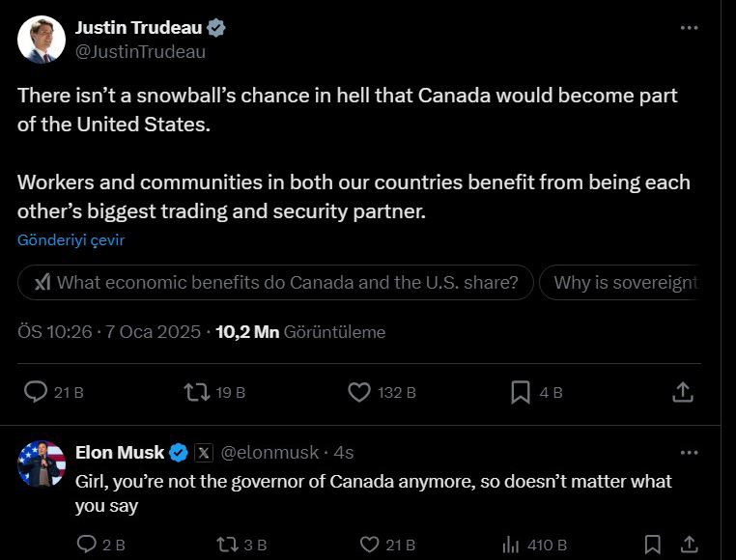
Task: Reply to Elon Musk's comment
Action: coord(87,545)
